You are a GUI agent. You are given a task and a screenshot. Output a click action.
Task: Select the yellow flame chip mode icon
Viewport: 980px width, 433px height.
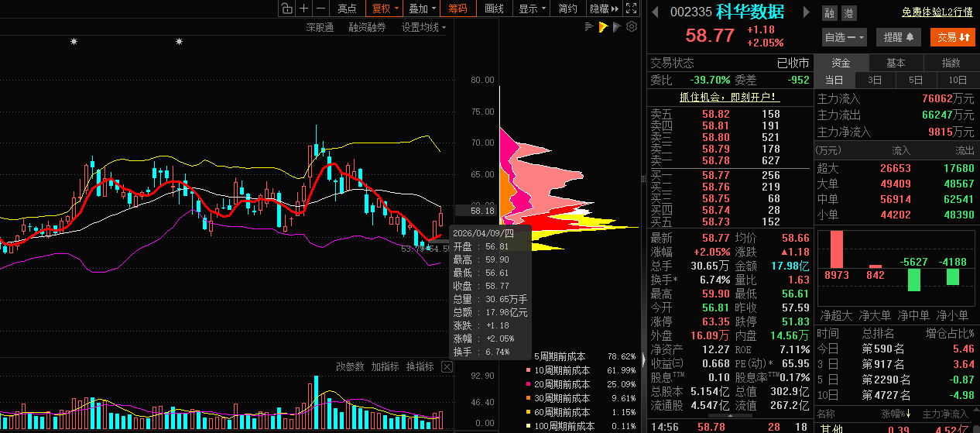coord(603,27)
